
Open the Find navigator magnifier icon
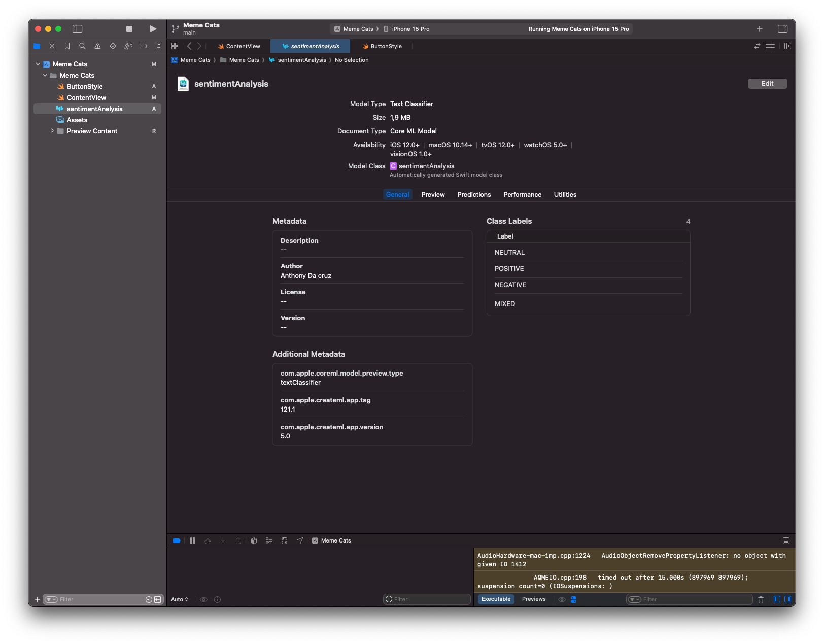point(82,46)
